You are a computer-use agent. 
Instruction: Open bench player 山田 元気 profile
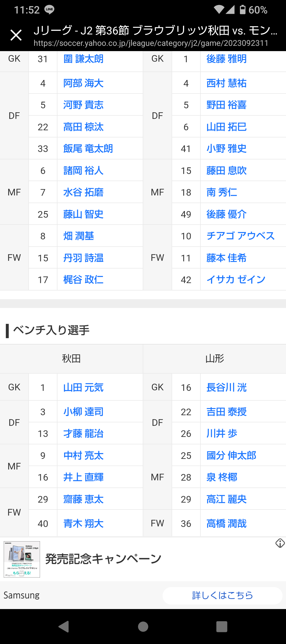click(x=83, y=387)
